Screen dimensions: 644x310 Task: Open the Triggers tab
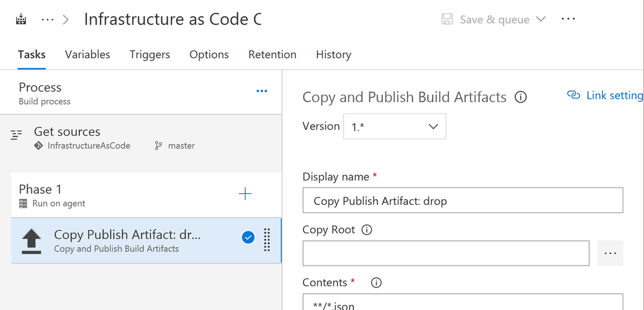click(150, 55)
